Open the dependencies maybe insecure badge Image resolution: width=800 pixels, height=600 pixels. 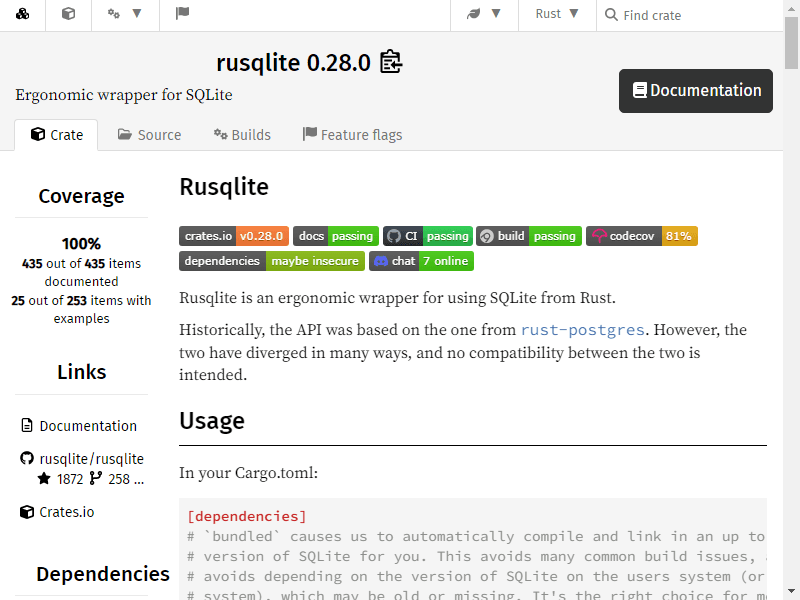[272, 261]
